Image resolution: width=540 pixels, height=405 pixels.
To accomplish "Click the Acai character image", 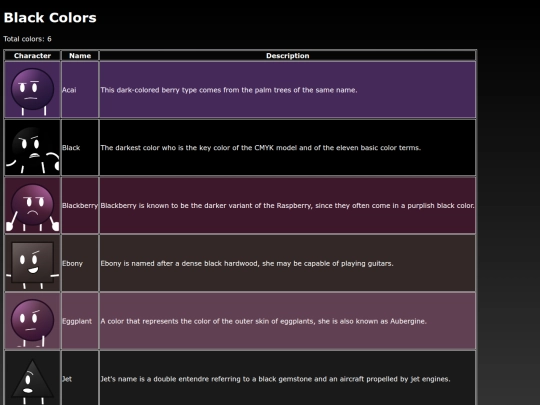I will click(32, 90).
